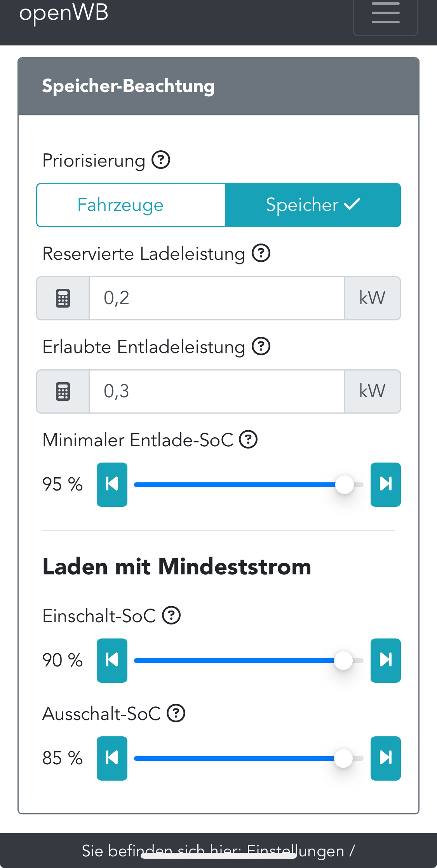Show help for Einschalt-SoC

pyautogui.click(x=171, y=616)
